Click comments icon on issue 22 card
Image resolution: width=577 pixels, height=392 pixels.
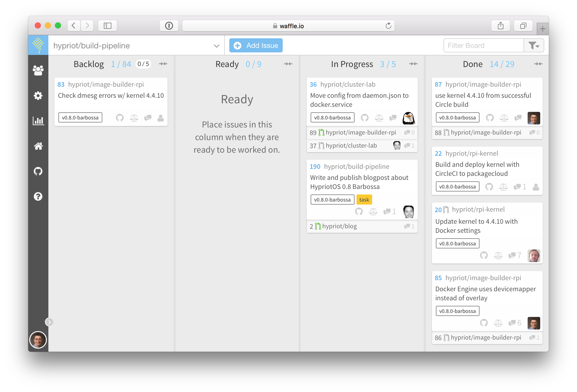point(517,187)
